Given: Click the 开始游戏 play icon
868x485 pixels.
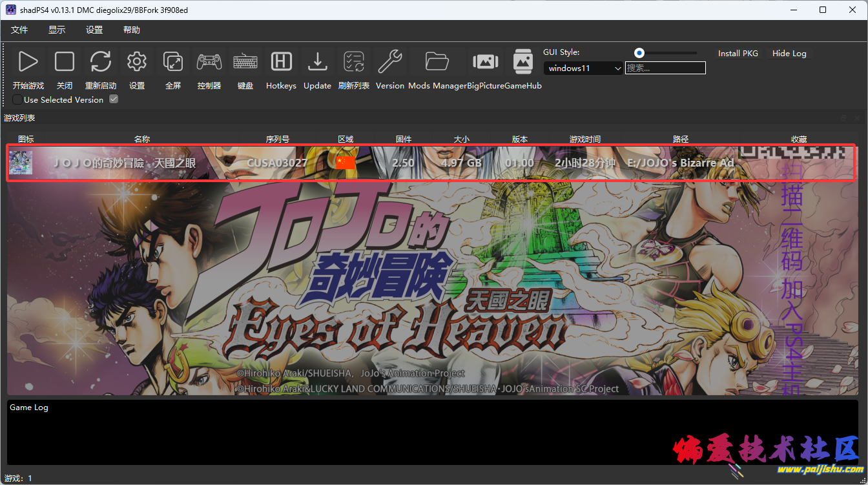Looking at the screenshot, I should coord(28,62).
